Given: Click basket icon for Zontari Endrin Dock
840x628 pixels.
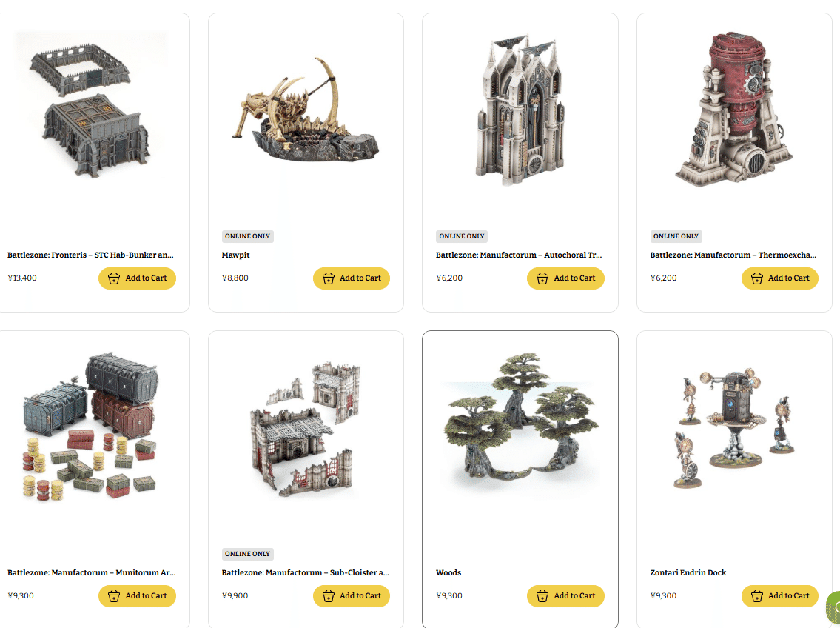Looking at the screenshot, I should (x=756, y=596).
